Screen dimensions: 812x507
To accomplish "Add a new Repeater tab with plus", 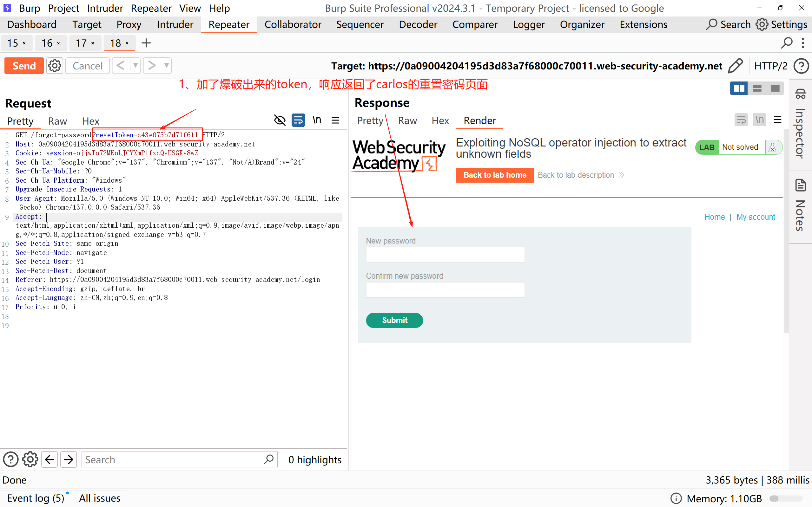I will [x=146, y=43].
